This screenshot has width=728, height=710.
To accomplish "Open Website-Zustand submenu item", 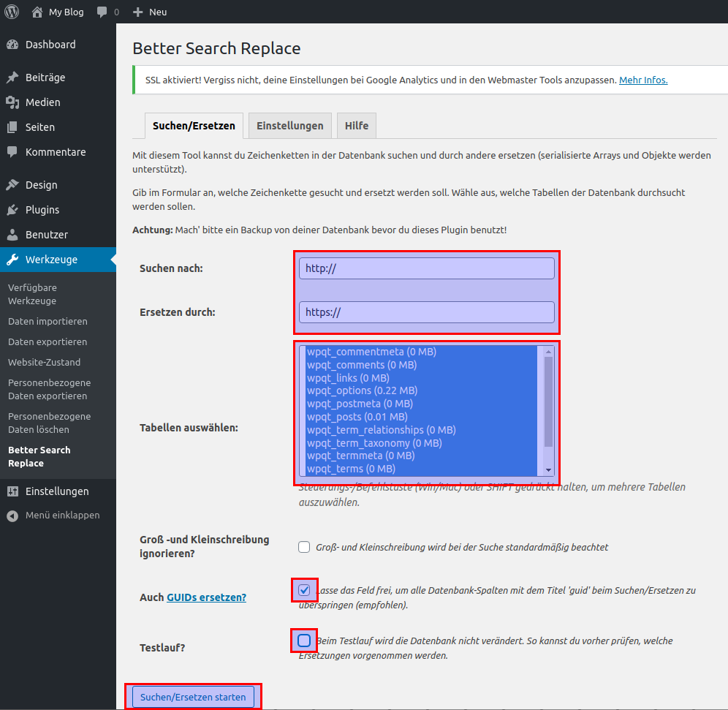I will click(x=44, y=362).
